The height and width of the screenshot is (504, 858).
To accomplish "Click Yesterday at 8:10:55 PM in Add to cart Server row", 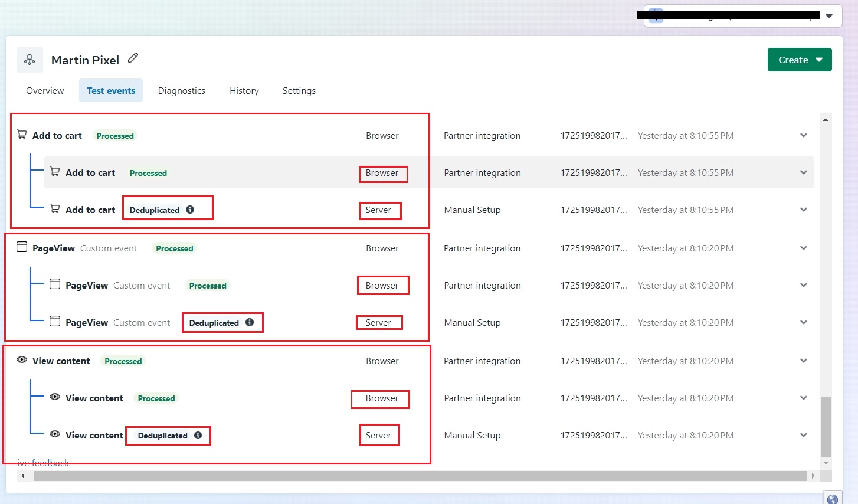I will pos(686,210).
